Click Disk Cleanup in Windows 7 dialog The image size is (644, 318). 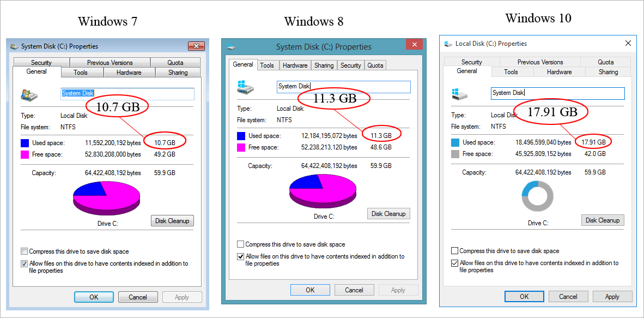(x=173, y=221)
